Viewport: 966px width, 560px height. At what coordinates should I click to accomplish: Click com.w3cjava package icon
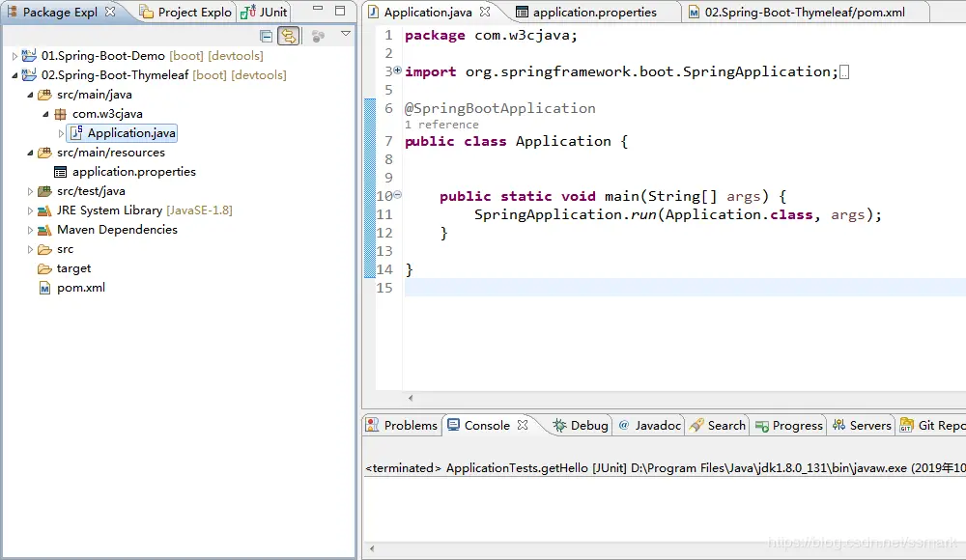pyautogui.click(x=60, y=114)
